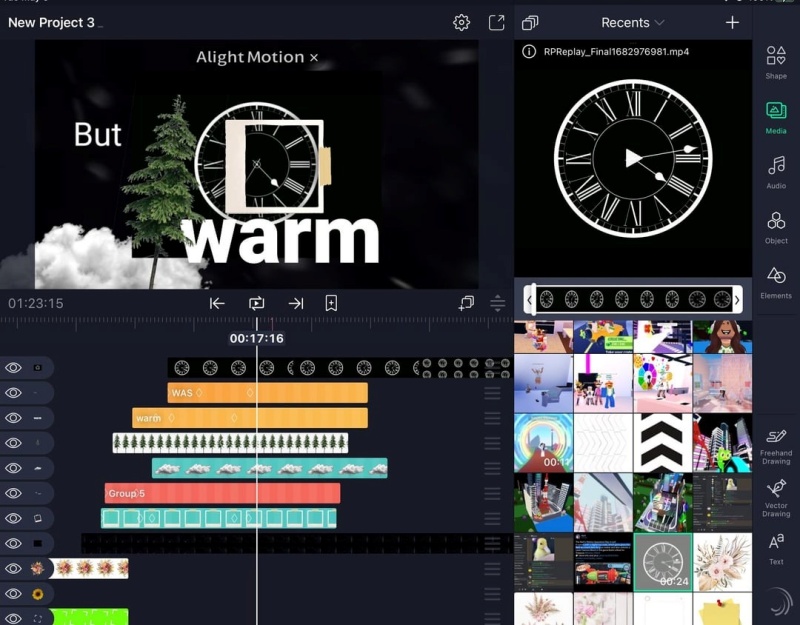Hide the teal frame layer
This screenshot has width=800, height=625.
(x=13, y=518)
